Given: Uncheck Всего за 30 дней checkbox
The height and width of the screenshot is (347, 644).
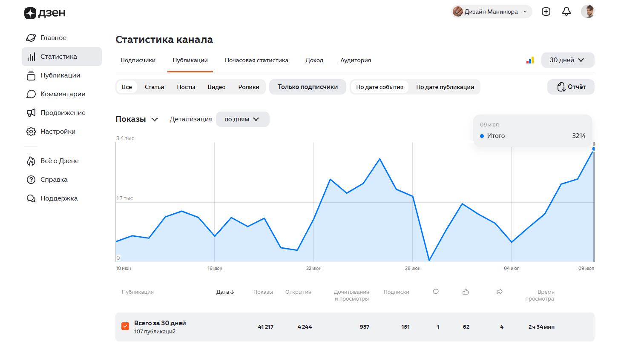Looking at the screenshot, I should click(x=125, y=326).
